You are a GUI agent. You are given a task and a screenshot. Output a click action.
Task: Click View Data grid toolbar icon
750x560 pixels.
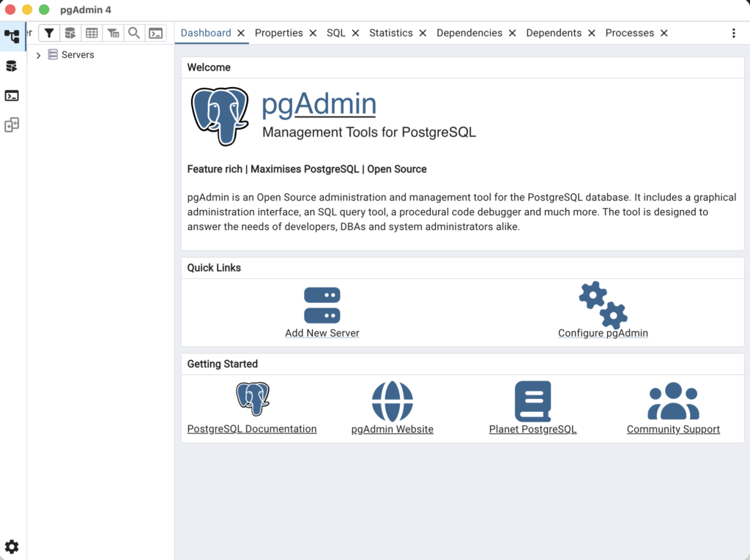click(x=92, y=33)
